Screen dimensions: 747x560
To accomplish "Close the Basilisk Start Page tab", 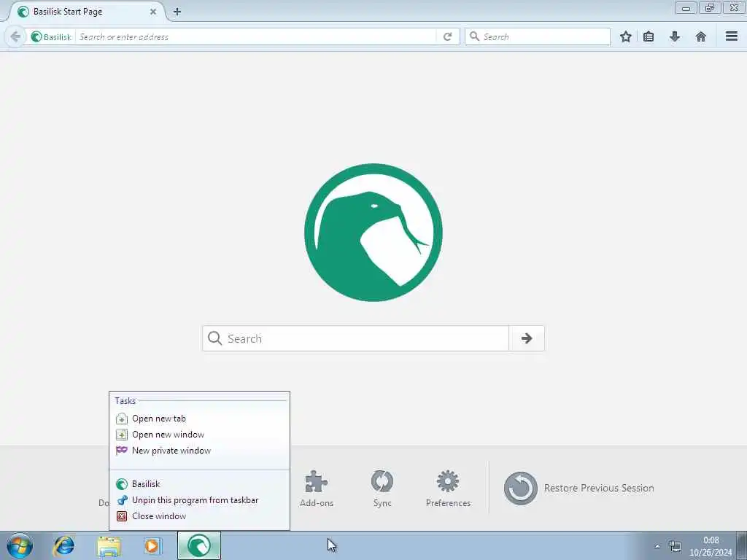I will pyautogui.click(x=153, y=12).
